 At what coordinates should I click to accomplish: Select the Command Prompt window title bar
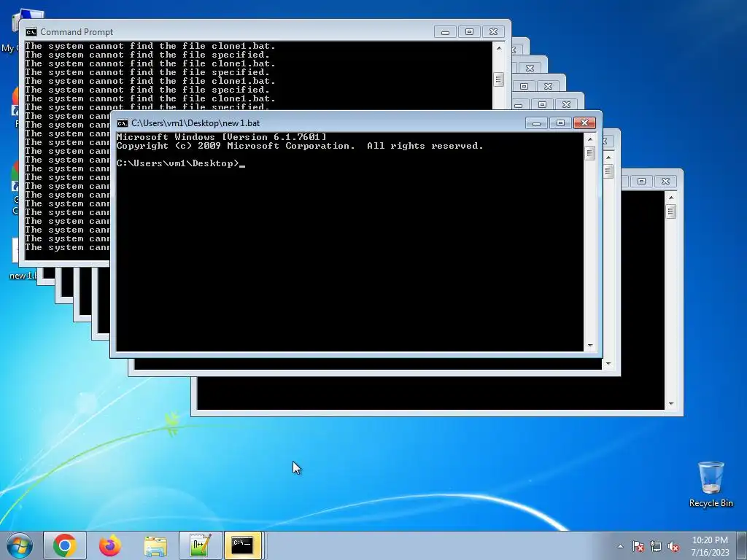tap(228, 31)
